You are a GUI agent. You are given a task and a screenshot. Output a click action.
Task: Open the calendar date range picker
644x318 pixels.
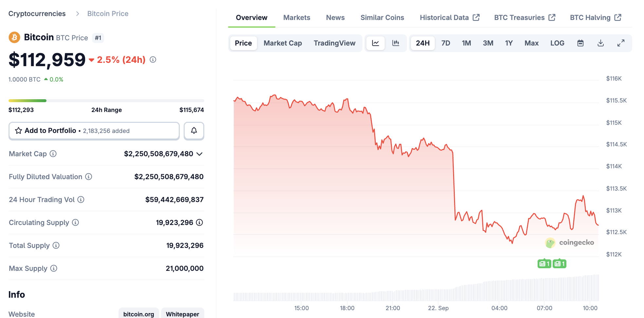coord(580,43)
